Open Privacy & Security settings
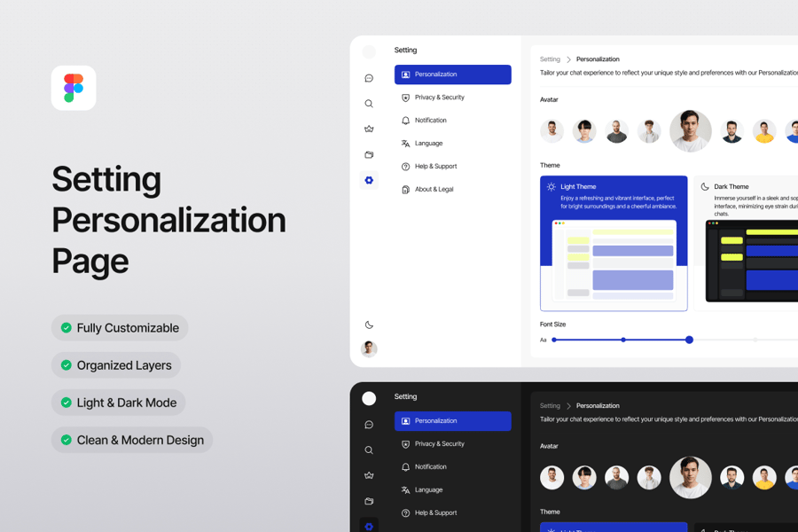The width and height of the screenshot is (798, 532). point(439,98)
